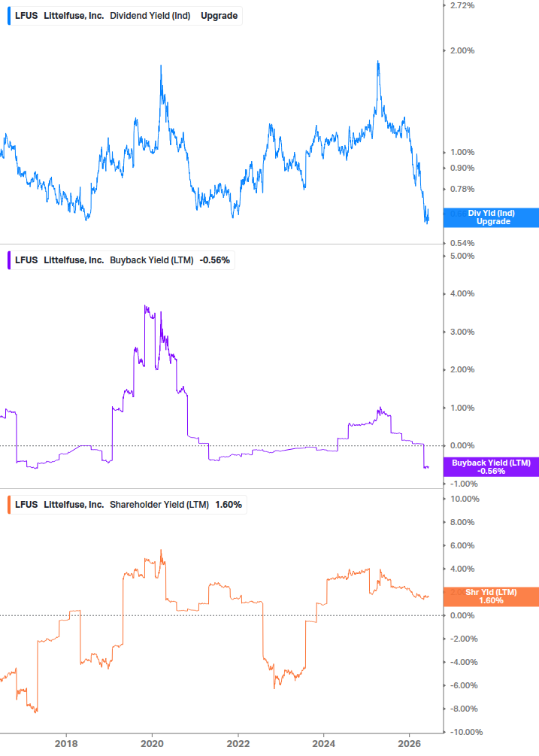Click the 10.00% label on shareholder axis
539x756 pixels.
465,499
